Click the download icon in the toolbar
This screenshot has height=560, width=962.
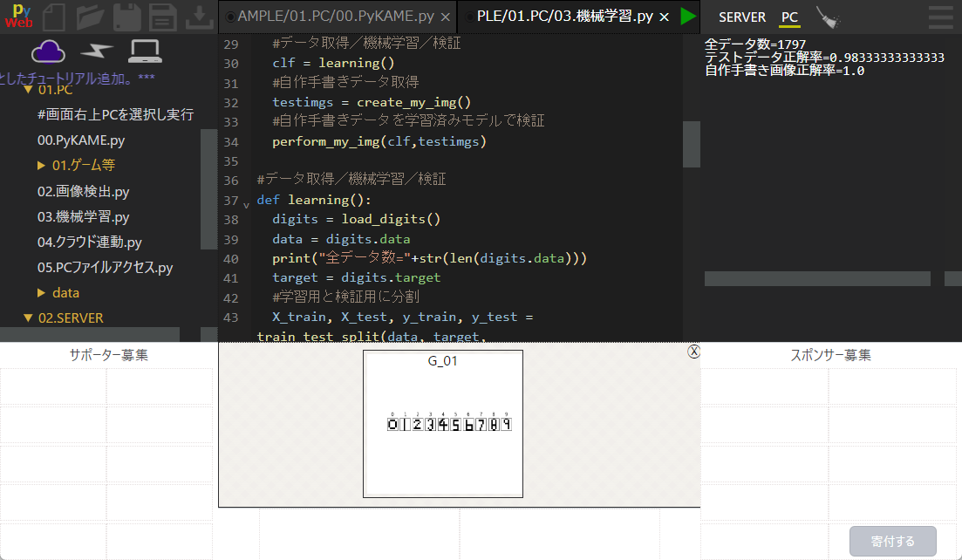coord(199,16)
